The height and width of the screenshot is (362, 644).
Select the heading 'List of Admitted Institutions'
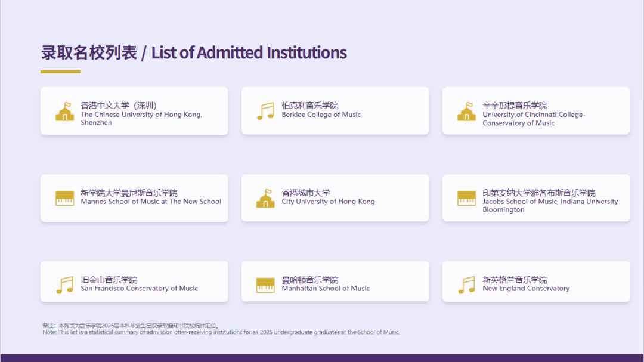249,52
